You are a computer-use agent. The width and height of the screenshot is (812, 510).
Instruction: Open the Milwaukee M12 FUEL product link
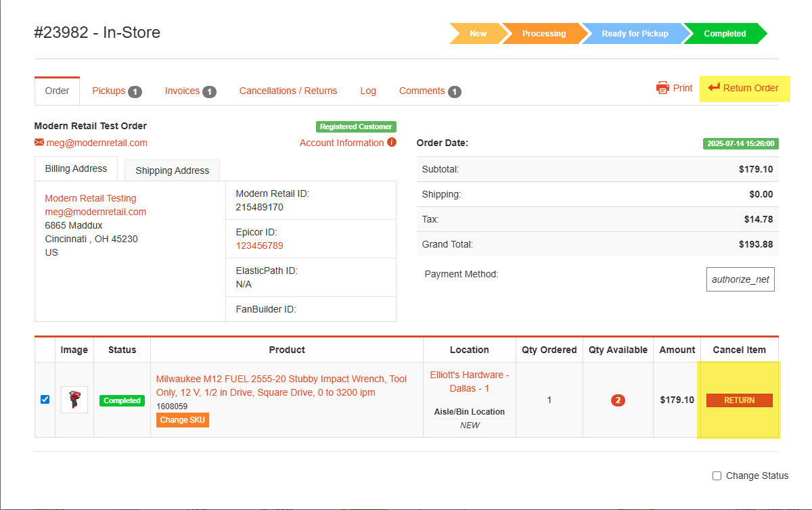click(x=281, y=386)
